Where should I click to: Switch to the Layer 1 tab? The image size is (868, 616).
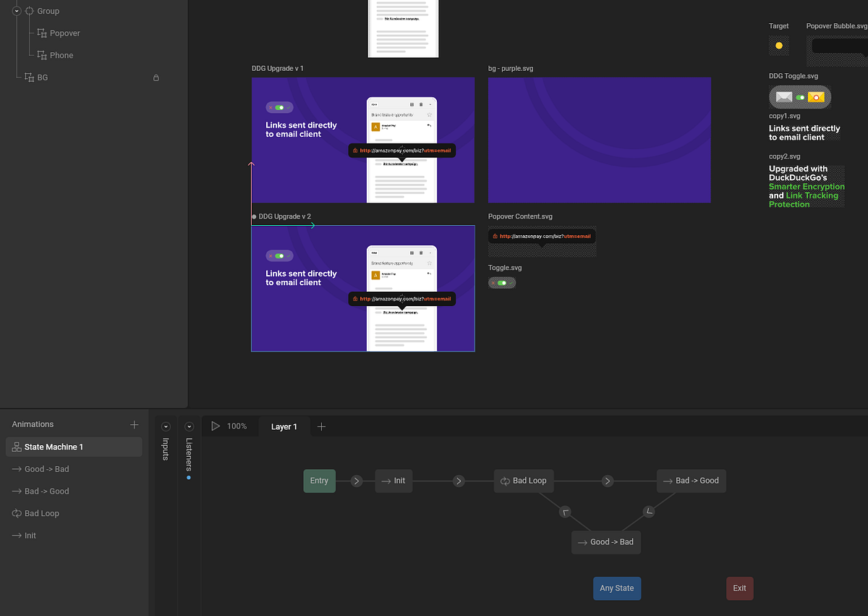pyautogui.click(x=284, y=426)
